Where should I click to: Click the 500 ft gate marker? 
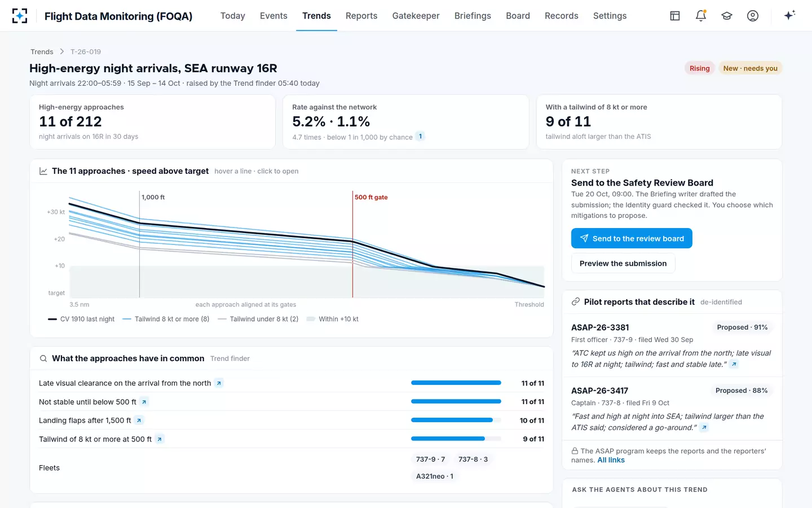pos(371,197)
